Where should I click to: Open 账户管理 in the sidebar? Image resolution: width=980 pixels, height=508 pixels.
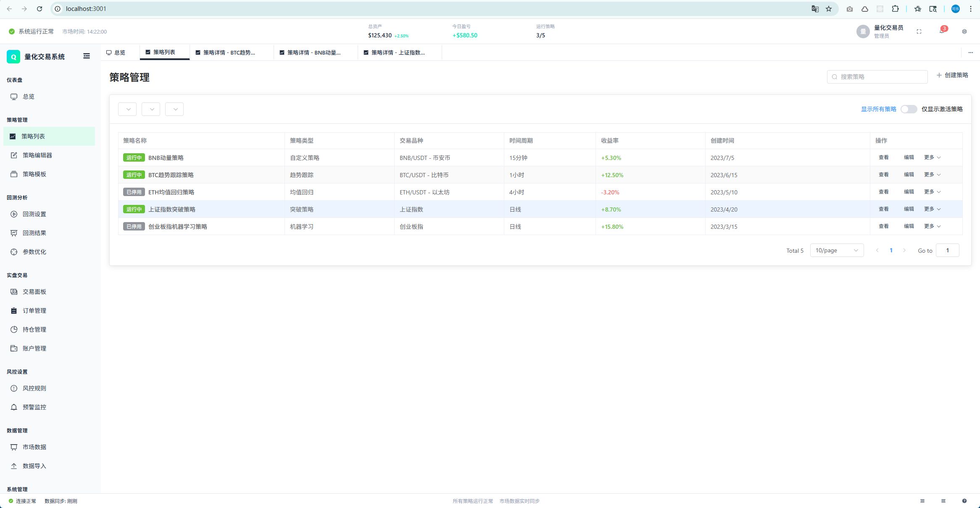(x=49, y=348)
